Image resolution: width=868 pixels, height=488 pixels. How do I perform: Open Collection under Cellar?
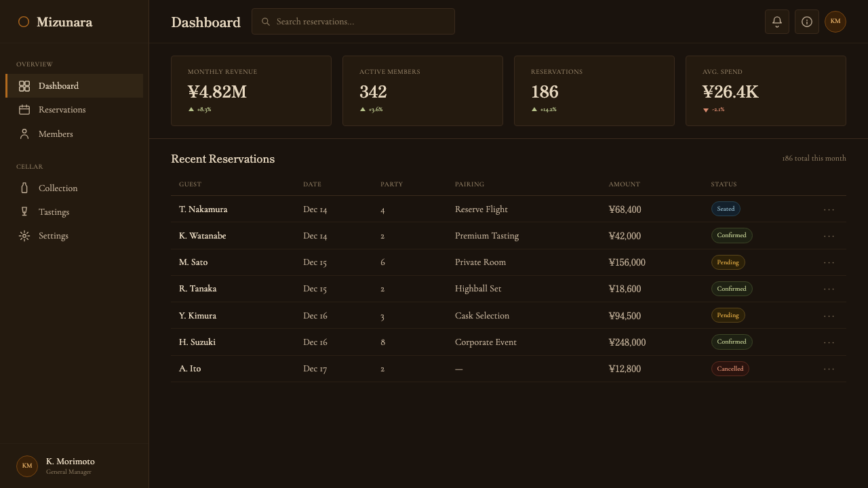click(x=75, y=188)
